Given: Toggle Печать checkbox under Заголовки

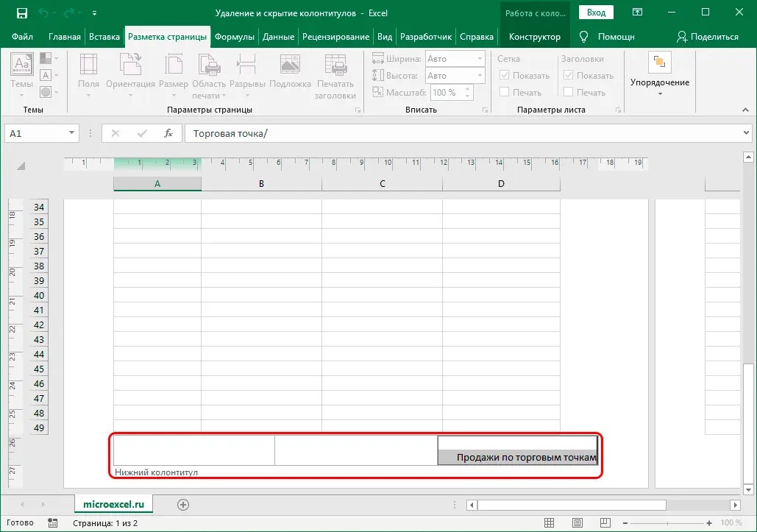Looking at the screenshot, I should click(x=567, y=92).
